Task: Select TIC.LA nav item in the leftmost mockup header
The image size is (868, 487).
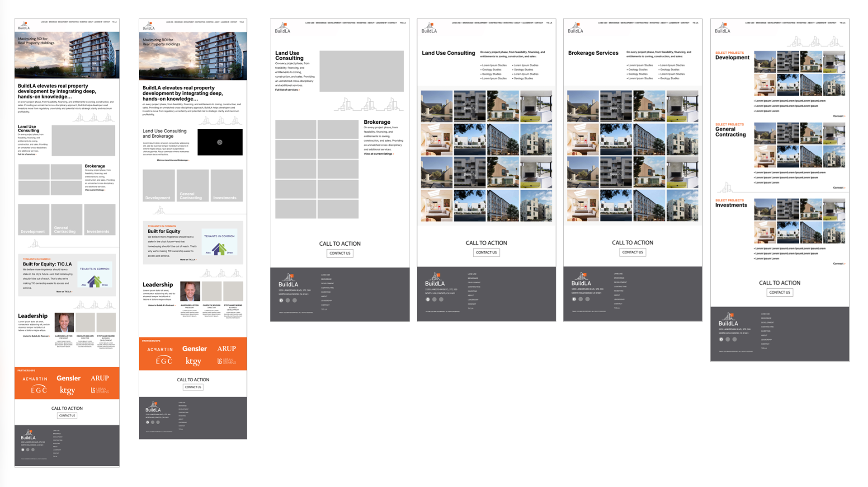Action: pyautogui.click(x=114, y=22)
